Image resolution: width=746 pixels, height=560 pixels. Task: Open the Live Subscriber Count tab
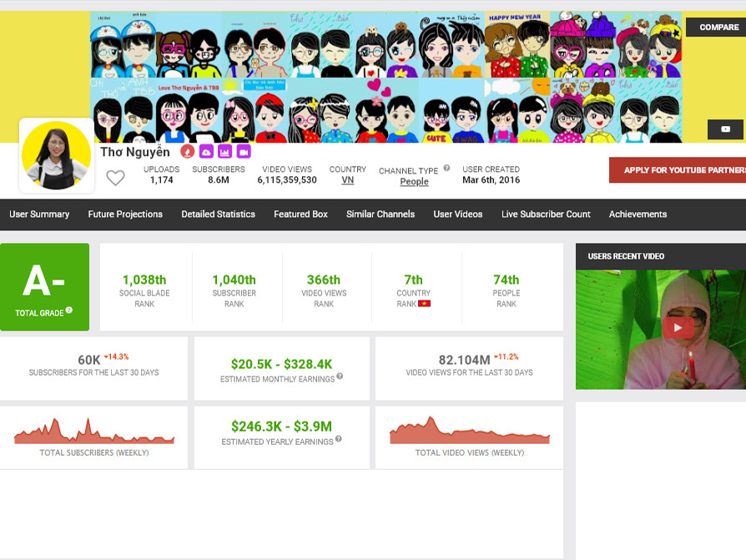click(546, 214)
